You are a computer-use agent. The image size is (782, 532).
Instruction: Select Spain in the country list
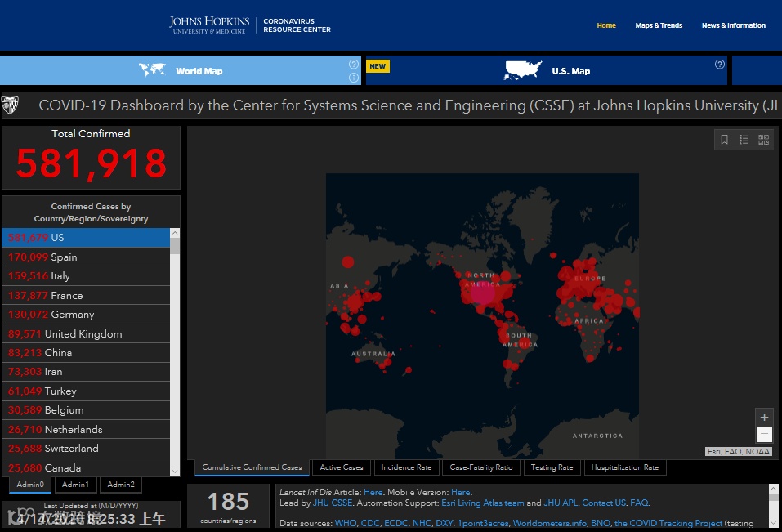point(86,257)
